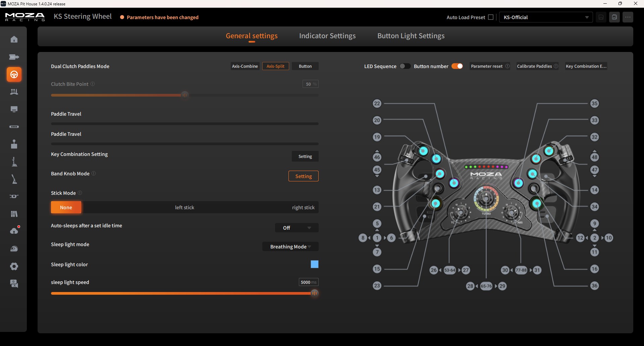This screenshot has height=346, width=644.
Task: Click the Key Combination Setting button
Action: [305, 156]
